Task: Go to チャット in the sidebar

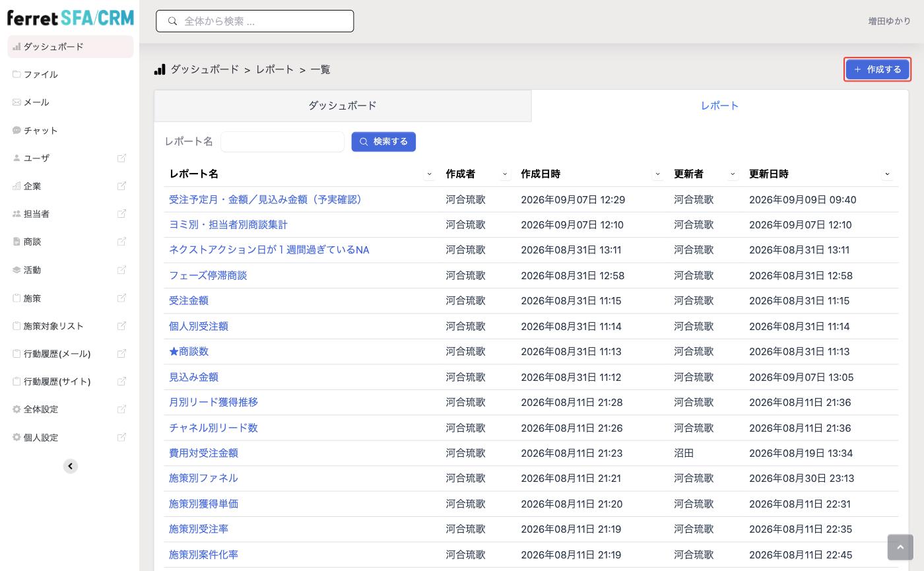Action: pyautogui.click(x=71, y=131)
